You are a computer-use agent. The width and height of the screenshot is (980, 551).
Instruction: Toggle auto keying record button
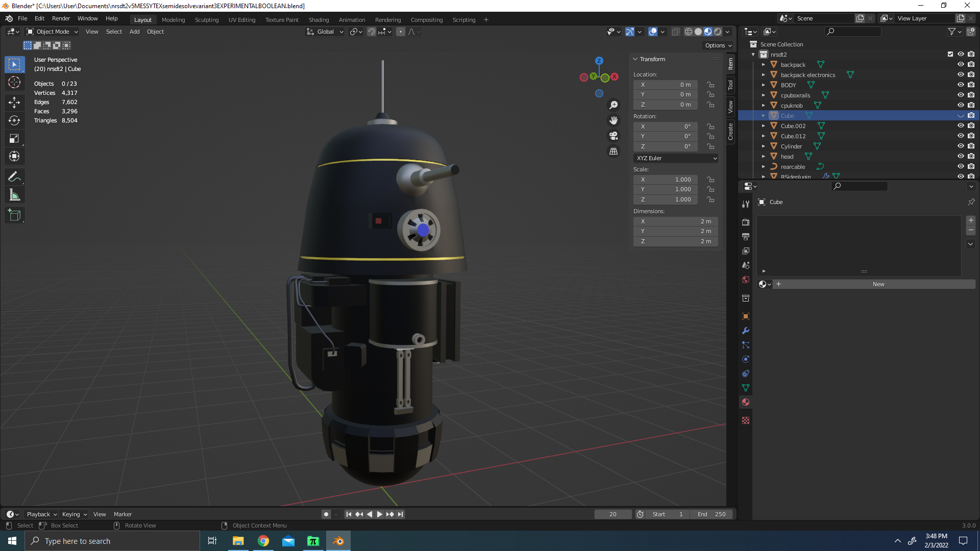pos(326,514)
